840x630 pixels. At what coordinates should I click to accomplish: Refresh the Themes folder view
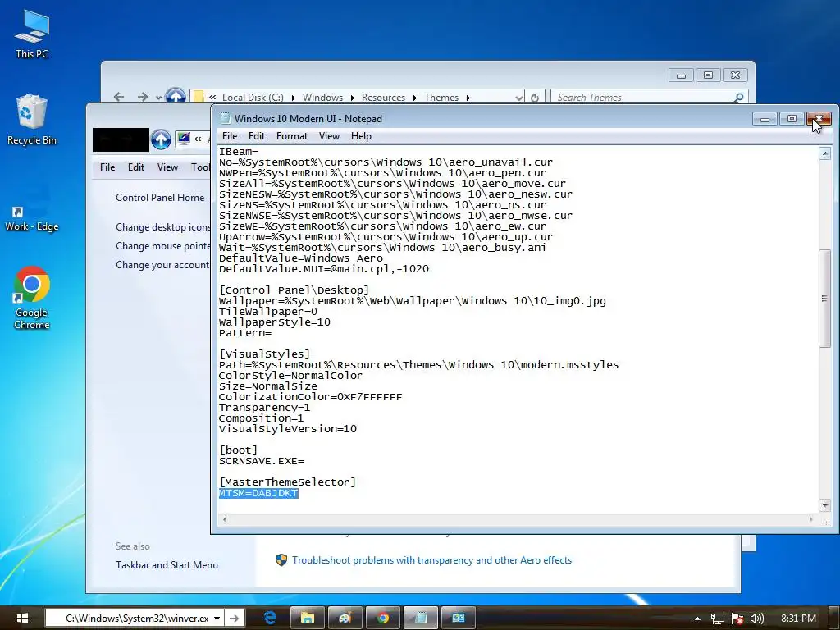[x=535, y=97]
